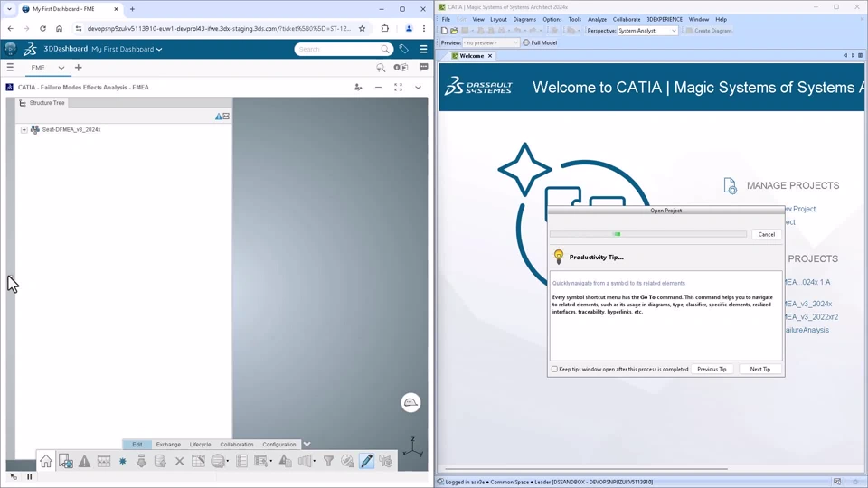Click the Previous Tip button
This screenshot has height=488, width=868.
pos(712,369)
